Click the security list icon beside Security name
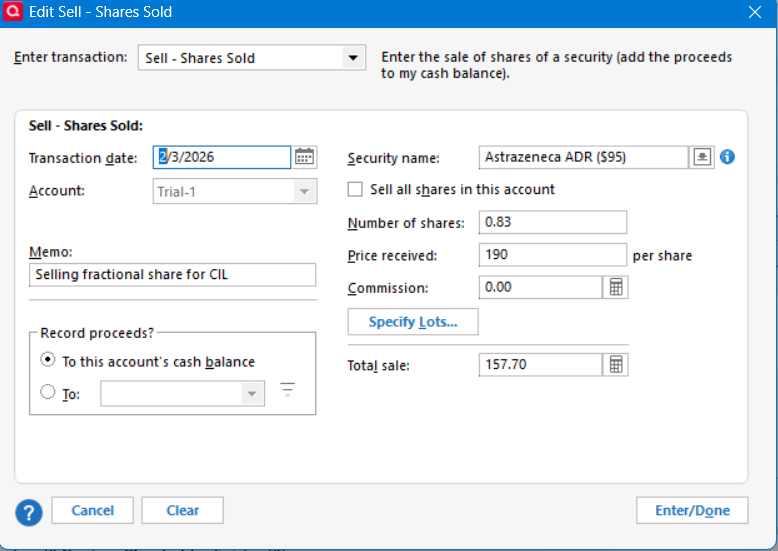 pyautogui.click(x=702, y=157)
